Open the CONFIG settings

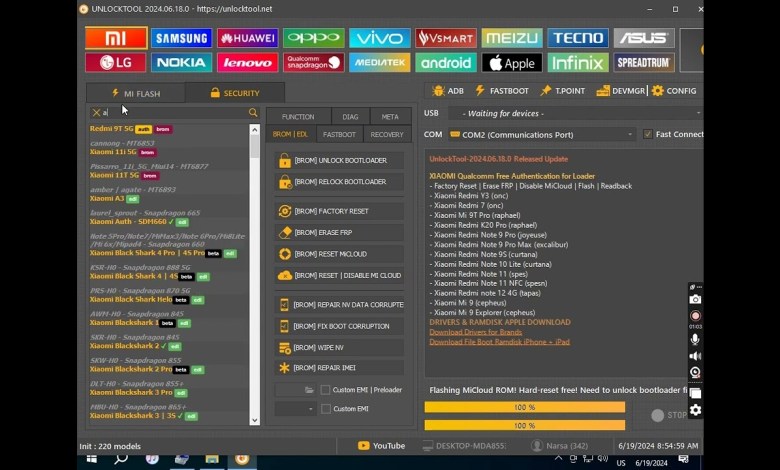(x=674, y=91)
